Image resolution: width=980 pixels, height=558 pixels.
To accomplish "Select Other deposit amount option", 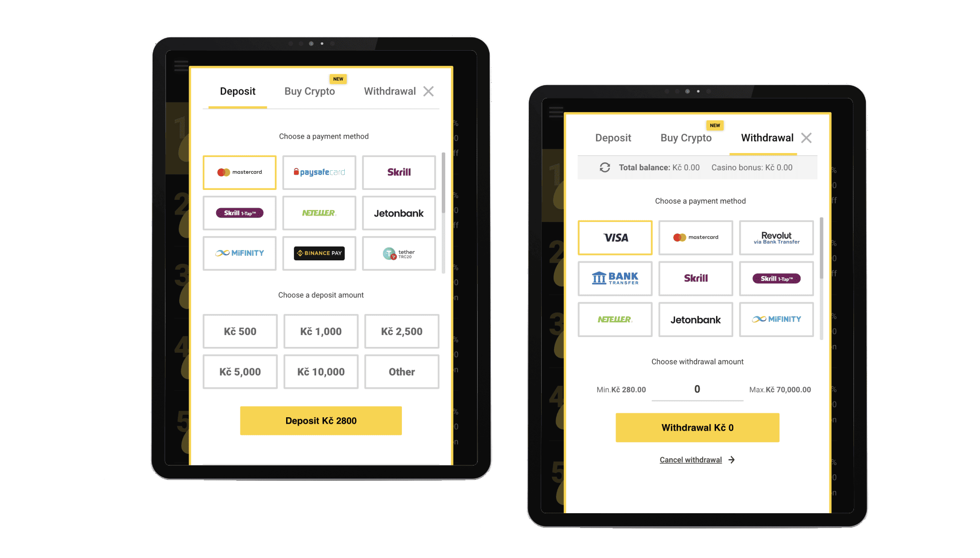I will point(401,371).
